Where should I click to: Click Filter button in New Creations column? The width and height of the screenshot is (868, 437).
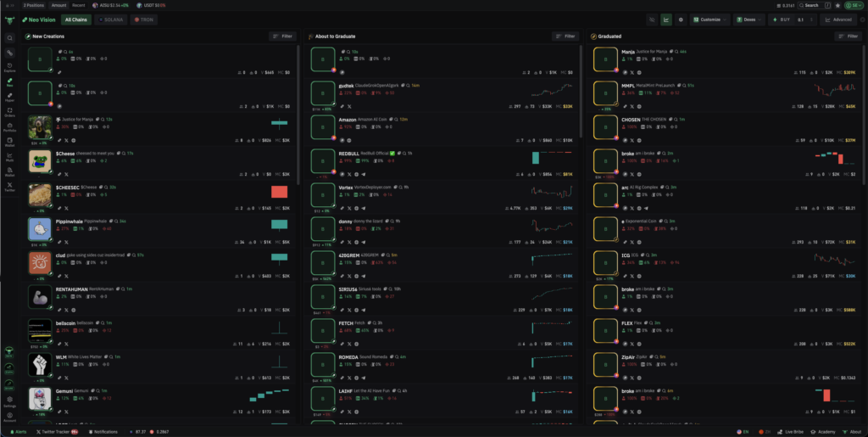[x=282, y=36]
